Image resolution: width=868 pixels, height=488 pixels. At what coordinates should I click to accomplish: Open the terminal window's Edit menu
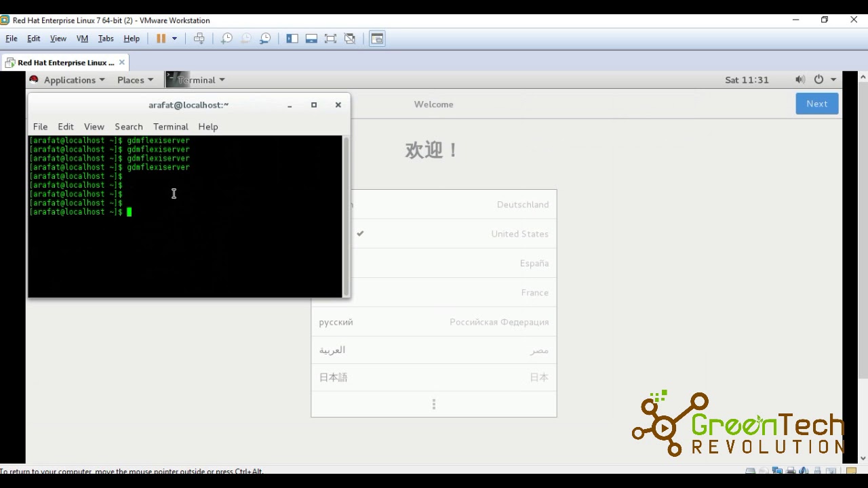click(66, 127)
